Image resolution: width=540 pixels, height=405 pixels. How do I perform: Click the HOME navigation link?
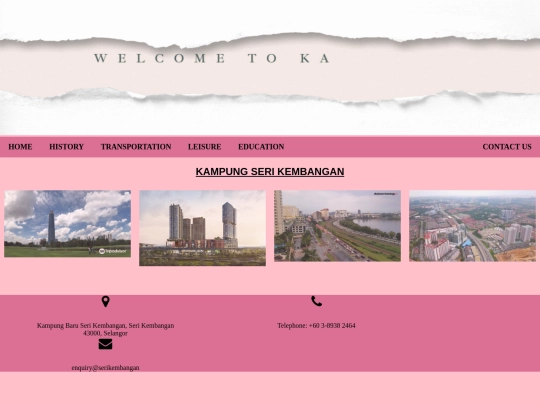20,147
